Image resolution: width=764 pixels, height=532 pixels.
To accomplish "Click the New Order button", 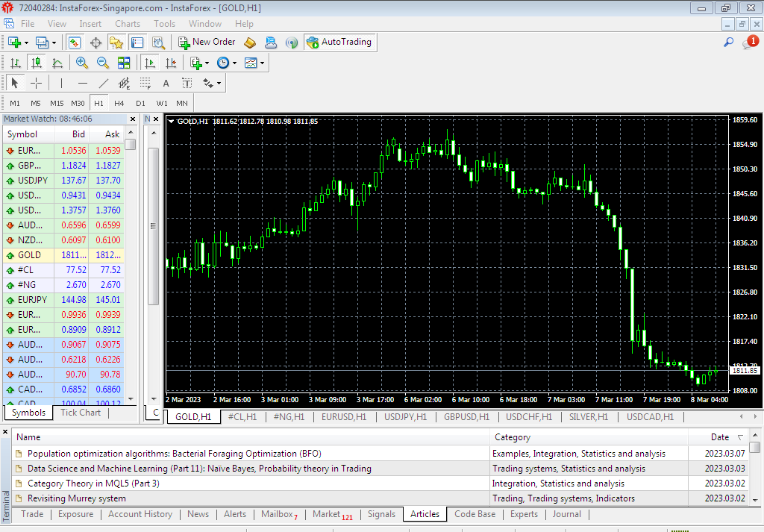I will click(x=207, y=43).
